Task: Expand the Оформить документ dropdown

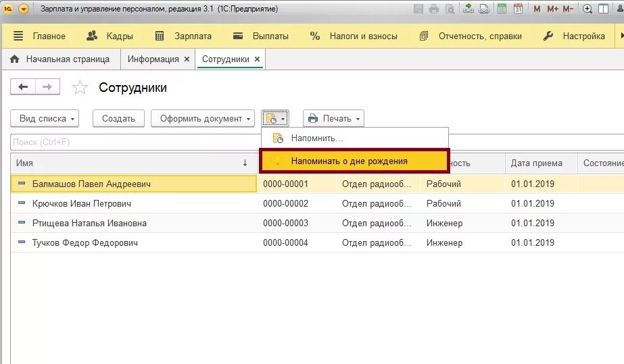Action: (x=203, y=118)
